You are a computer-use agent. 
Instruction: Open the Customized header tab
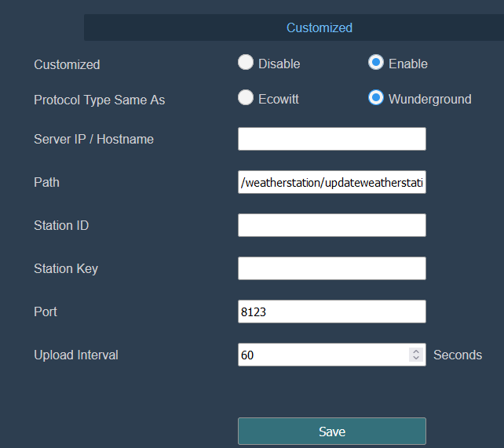319,27
